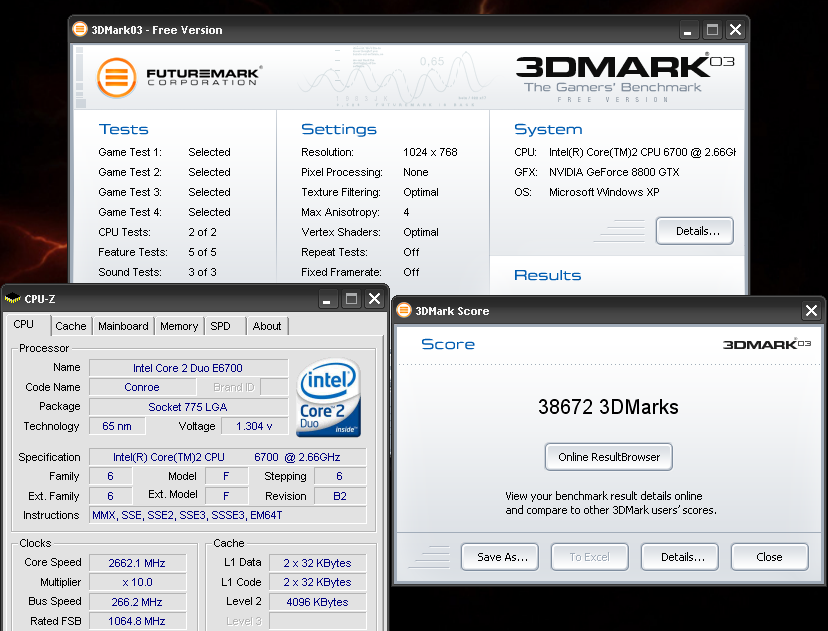Click the Close button in Score window
828x631 pixels.
769,557
